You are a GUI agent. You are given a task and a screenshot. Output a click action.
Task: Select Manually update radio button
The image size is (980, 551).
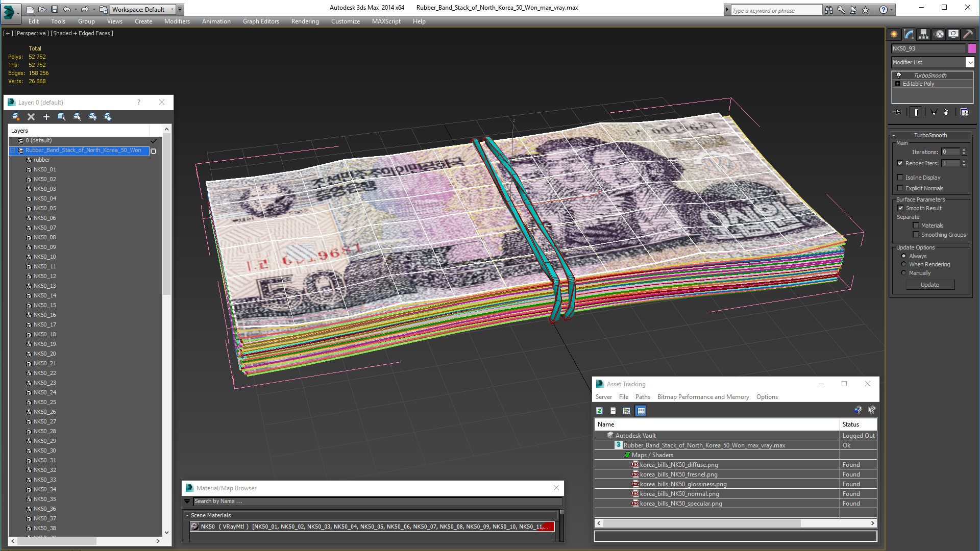(904, 273)
